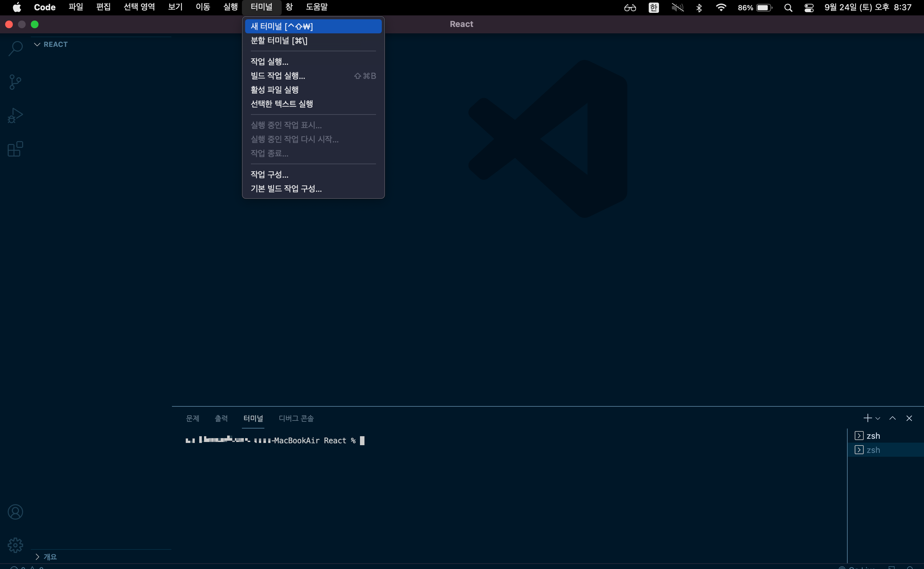This screenshot has width=924, height=569.
Task: Open the 도움말 menu in menu bar
Action: coord(317,7)
